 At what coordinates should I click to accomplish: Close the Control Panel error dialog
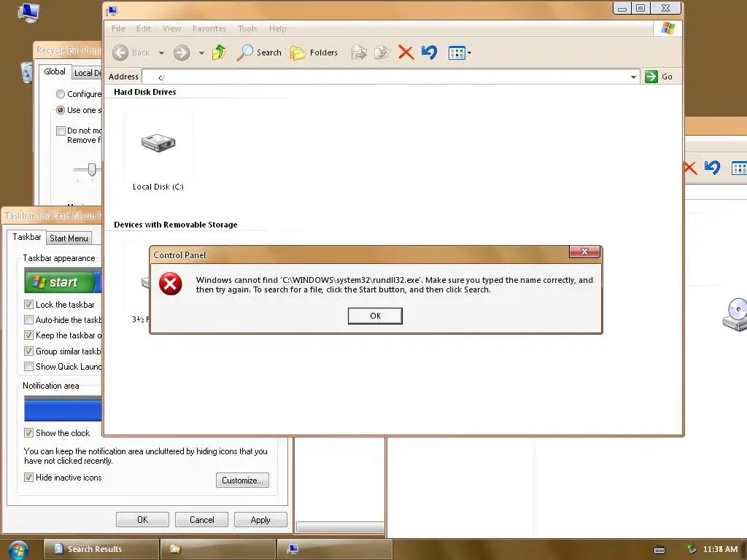[x=584, y=252]
